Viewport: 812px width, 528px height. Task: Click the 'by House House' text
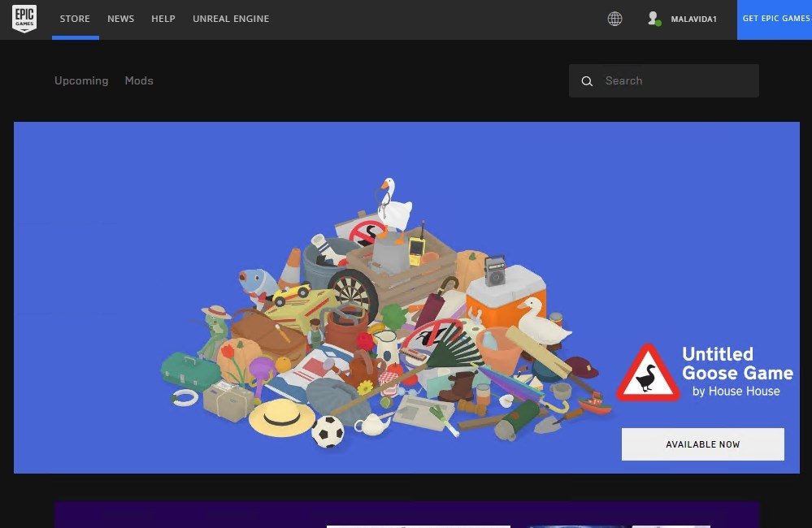click(x=736, y=392)
